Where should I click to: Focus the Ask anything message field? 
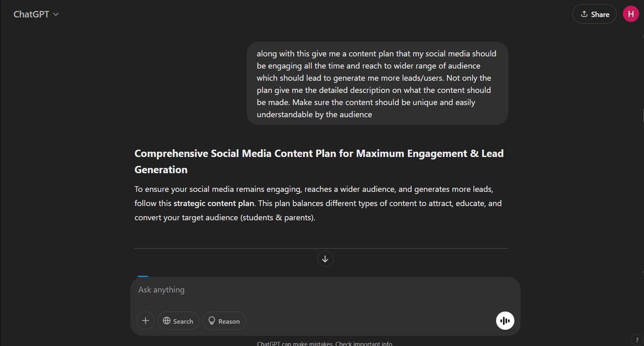pyautogui.click(x=325, y=290)
